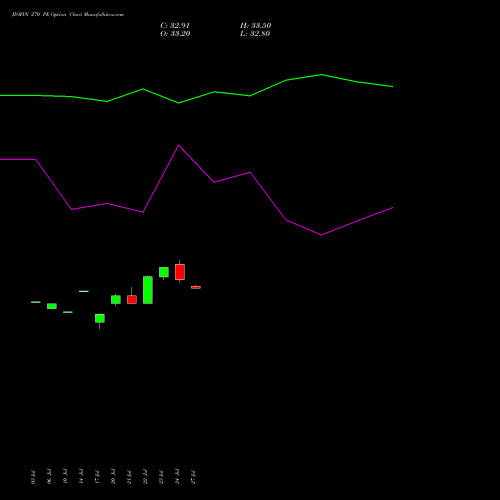
Task: Click the large red candlestick near the peak
Action: [x=180, y=272]
